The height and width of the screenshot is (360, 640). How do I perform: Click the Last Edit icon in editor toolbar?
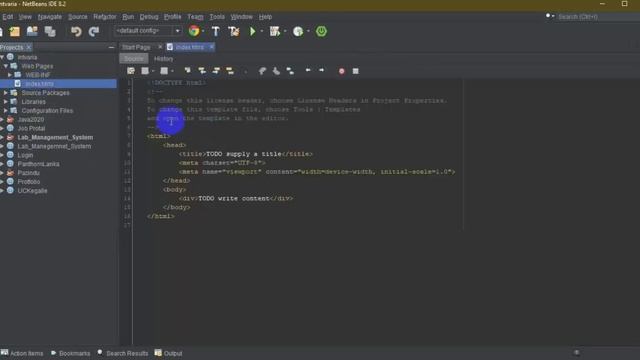point(131,71)
